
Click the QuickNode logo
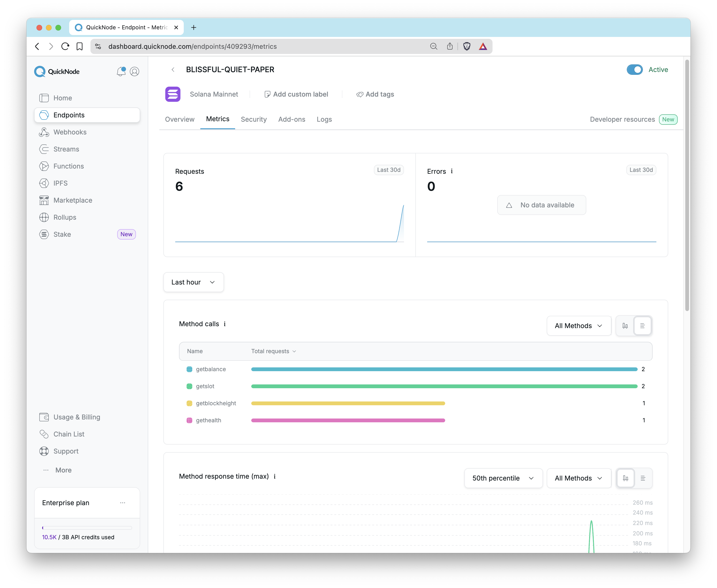pos(57,71)
